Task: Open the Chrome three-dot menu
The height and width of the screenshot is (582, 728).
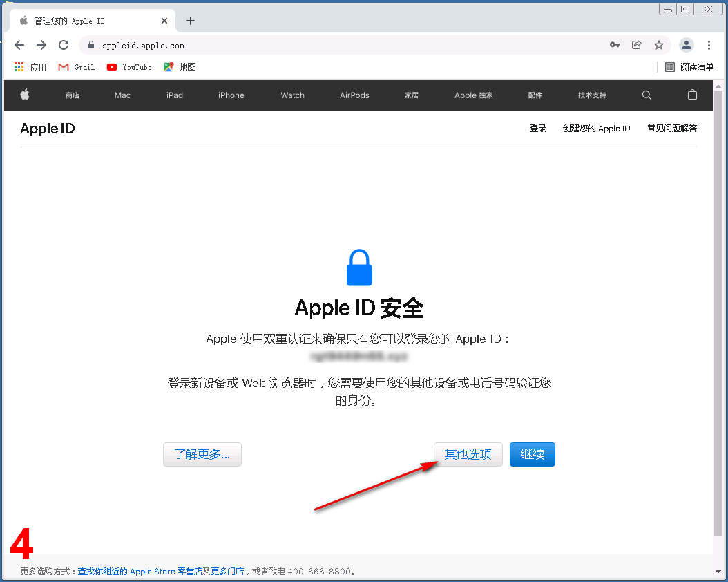Action: pos(709,45)
